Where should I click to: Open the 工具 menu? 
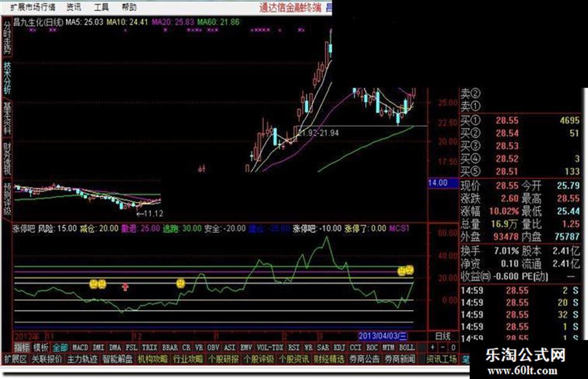click(x=101, y=7)
